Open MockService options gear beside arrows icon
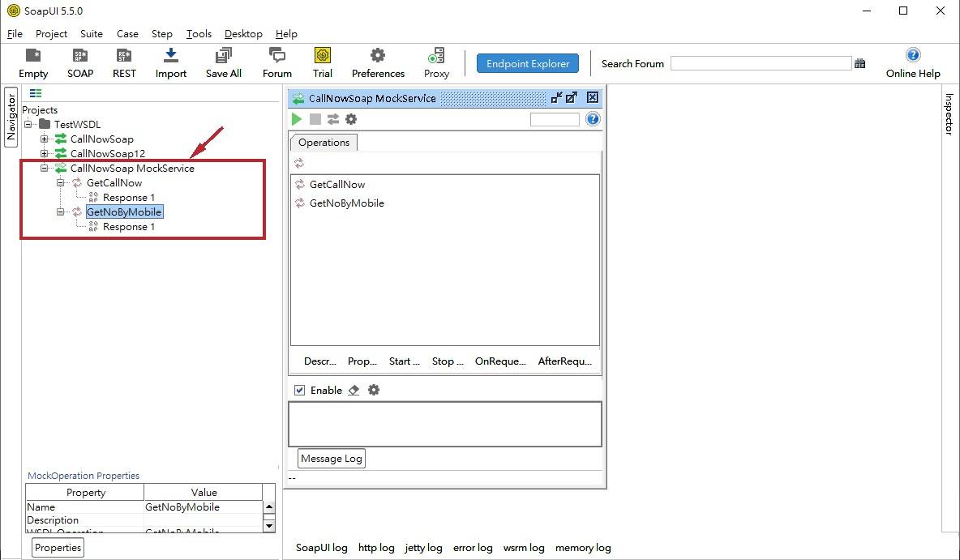 click(x=351, y=119)
